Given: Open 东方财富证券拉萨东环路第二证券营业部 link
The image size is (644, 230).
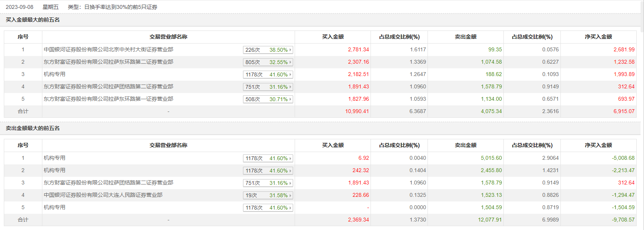Looking at the screenshot, I should tap(108, 62).
